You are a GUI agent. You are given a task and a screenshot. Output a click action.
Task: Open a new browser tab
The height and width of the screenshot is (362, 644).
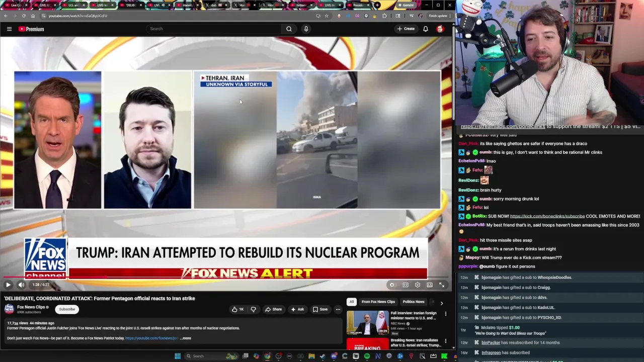point(377,5)
